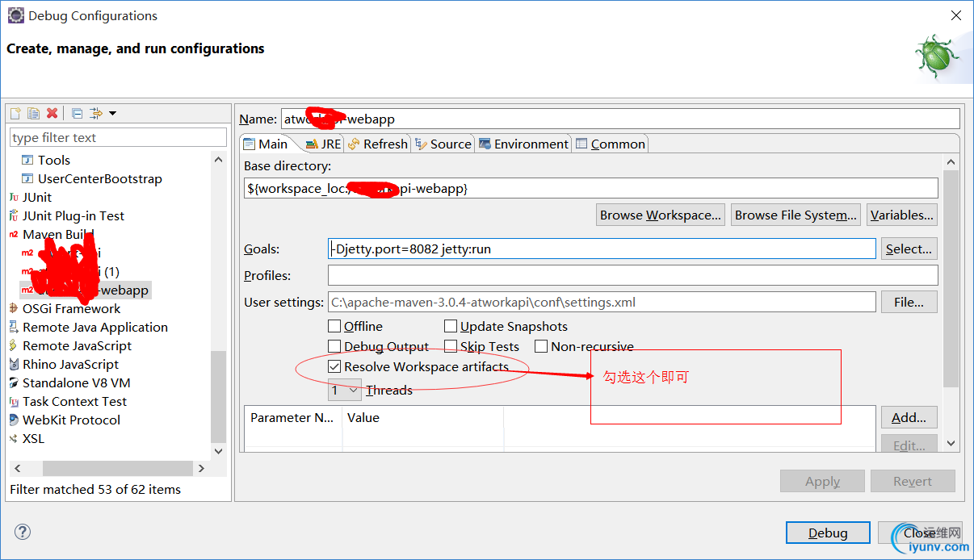Click the Name text field
Screen dimensions: 974x560
click(620, 119)
